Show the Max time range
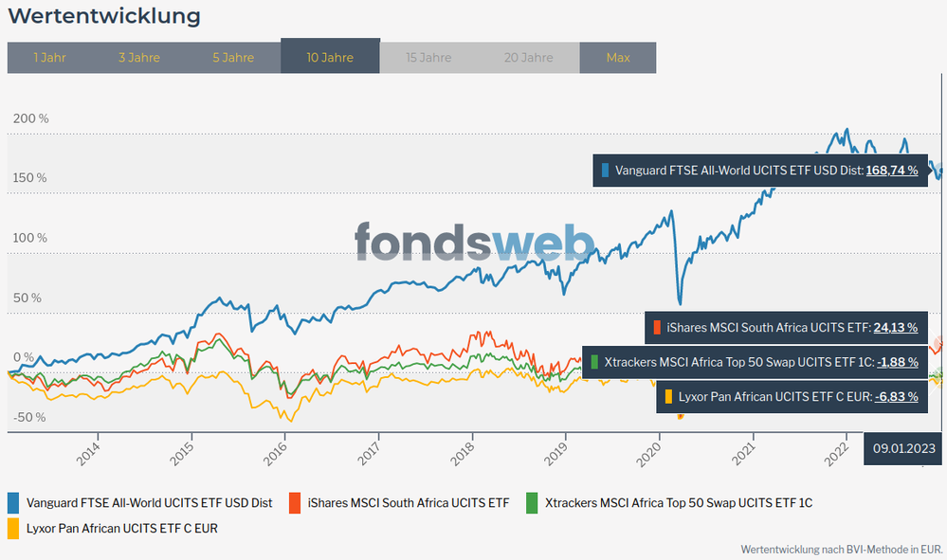Screen dimensions: 947x560 point(618,58)
